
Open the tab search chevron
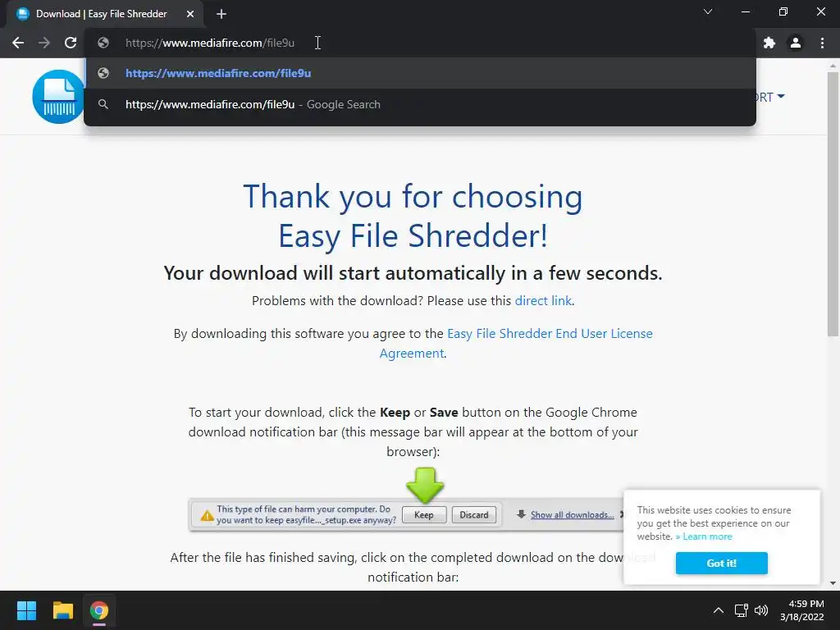pos(708,11)
